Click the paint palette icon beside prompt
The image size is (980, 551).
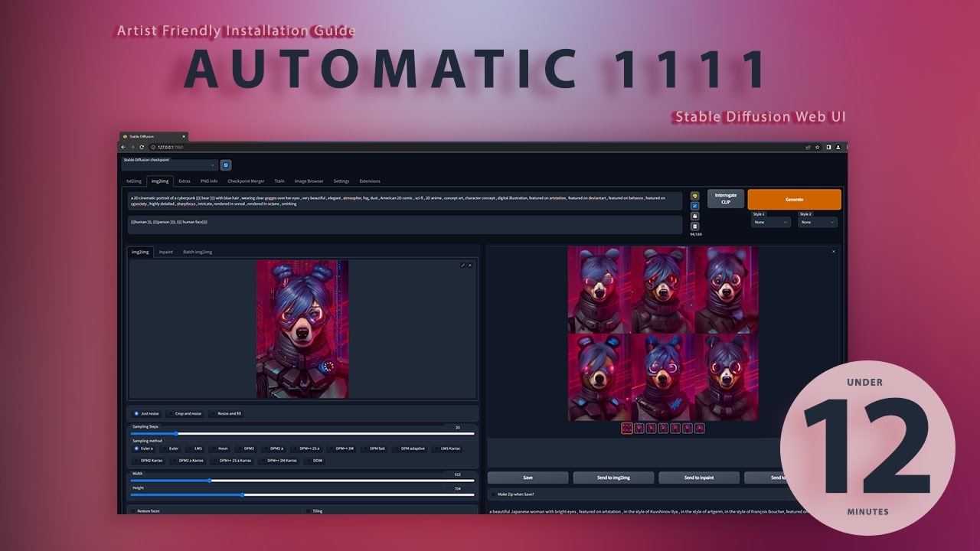695,196
